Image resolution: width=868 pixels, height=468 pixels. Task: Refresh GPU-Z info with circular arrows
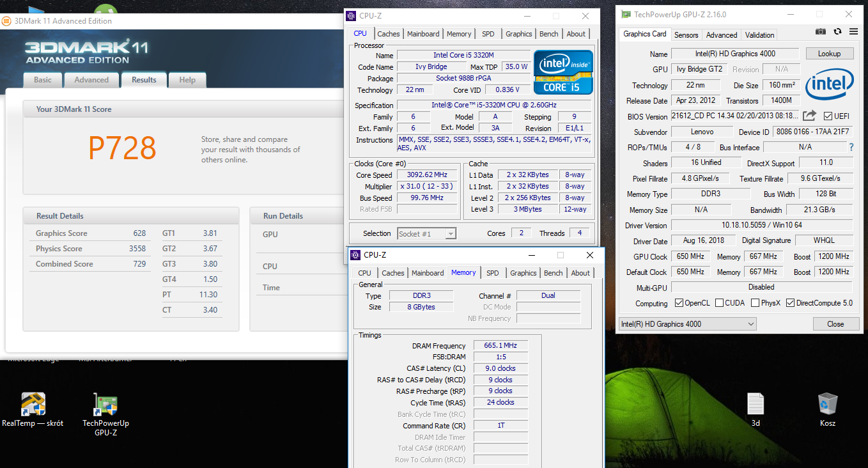click(x=837, y=31)
